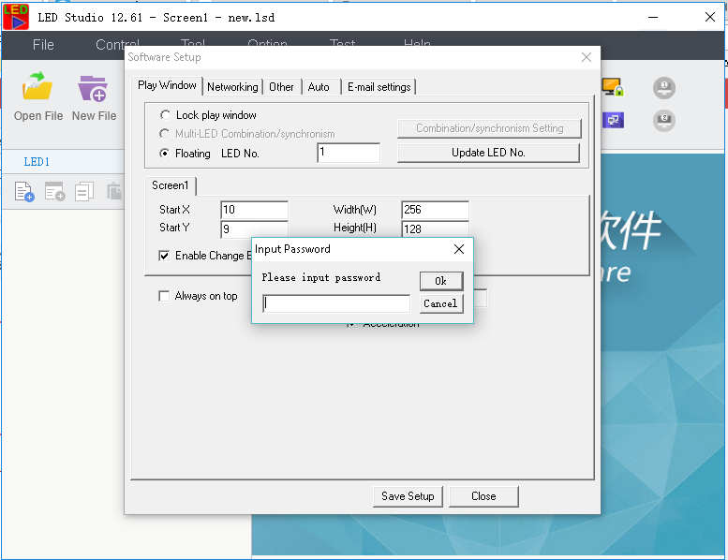Click the locked monitor icon
The width and height of the screenshot is (728, 560).
pyautogui.click(x=613, y=87)
